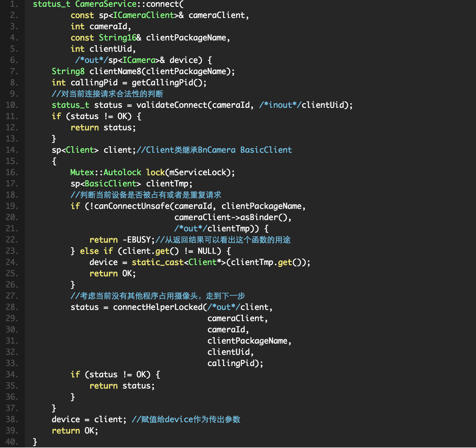Select line number 16 in the gutter
This screenshot has width=476, height=448.
click(12, 172)
